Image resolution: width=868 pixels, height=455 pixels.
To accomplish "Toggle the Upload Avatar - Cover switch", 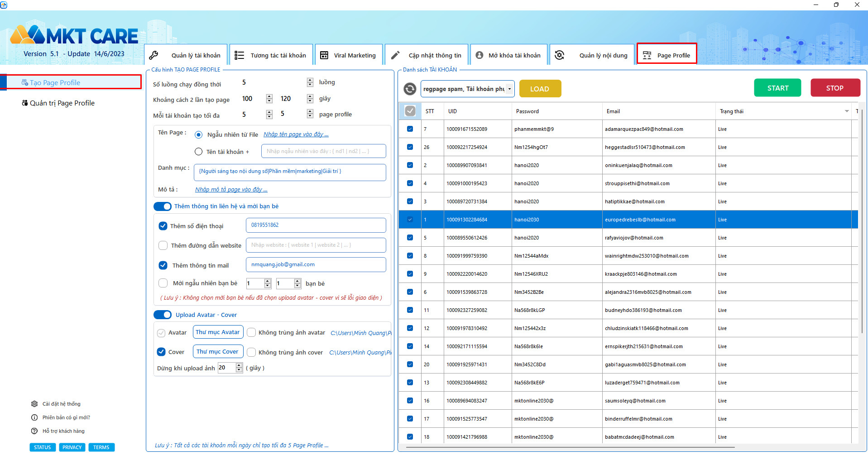I will (163, 315).
